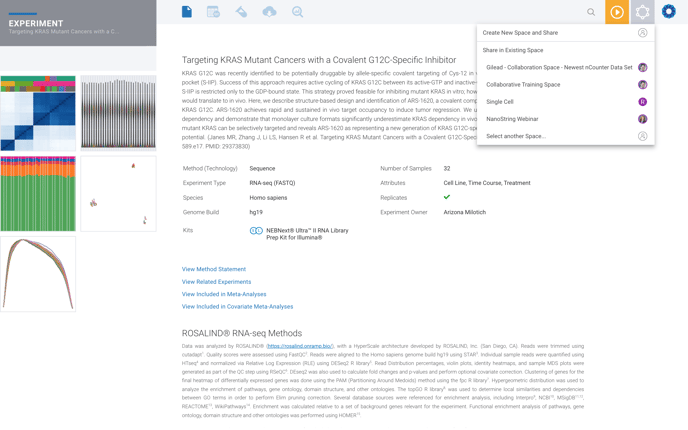Click the blue ROSALIND logo icon
The height and width of the screenshot is (430, 688).
(x=669, y=11)
